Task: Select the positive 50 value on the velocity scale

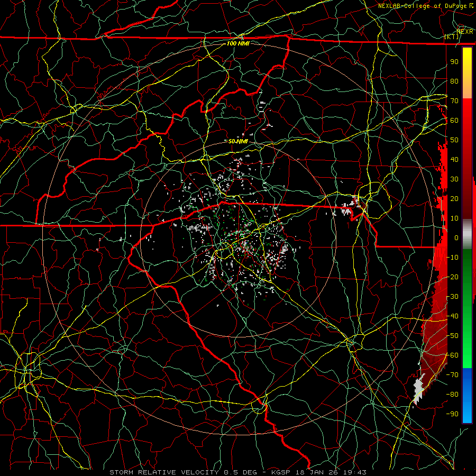Action: [454, 140]
